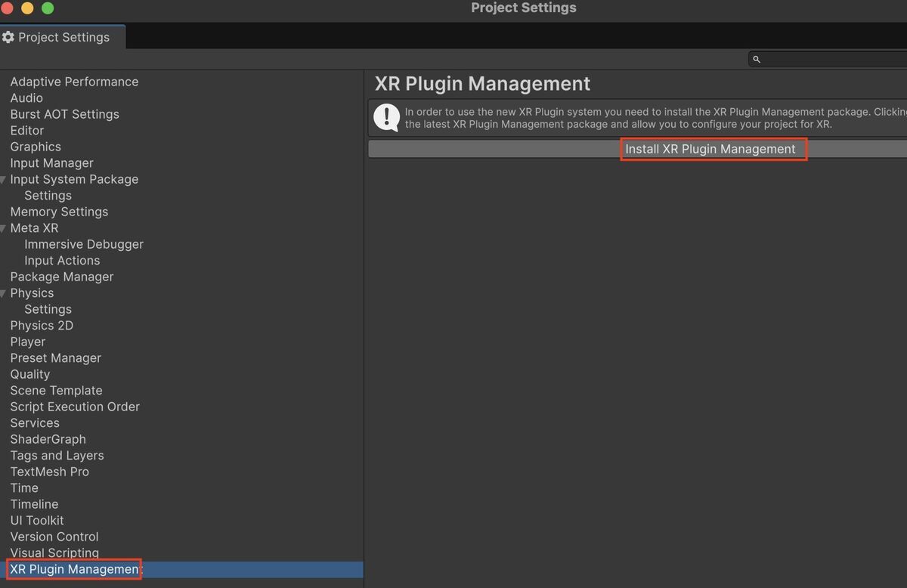Select Input Manager

(x=51, y=163)
